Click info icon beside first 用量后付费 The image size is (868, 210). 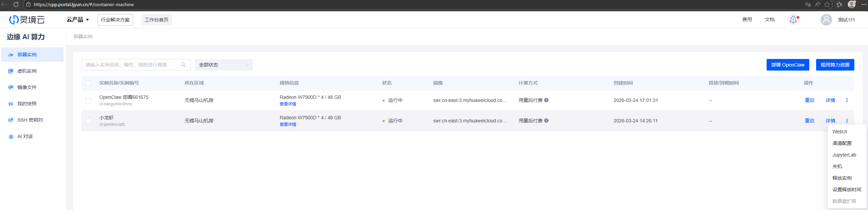click(546, 100)
